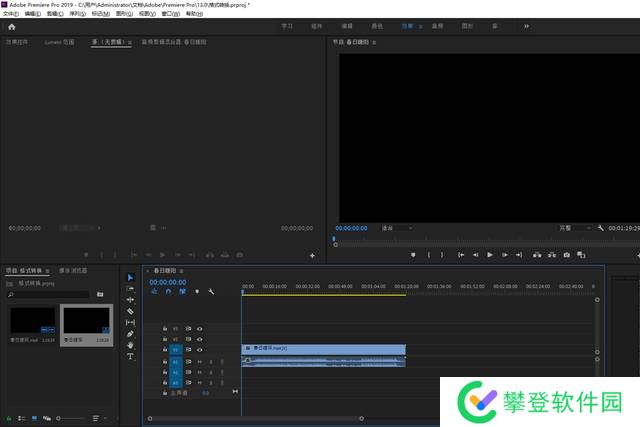The height and width of the screenshot is (427, 640).
Task: Open timeline wrench display settings
Action: (212, 292)
